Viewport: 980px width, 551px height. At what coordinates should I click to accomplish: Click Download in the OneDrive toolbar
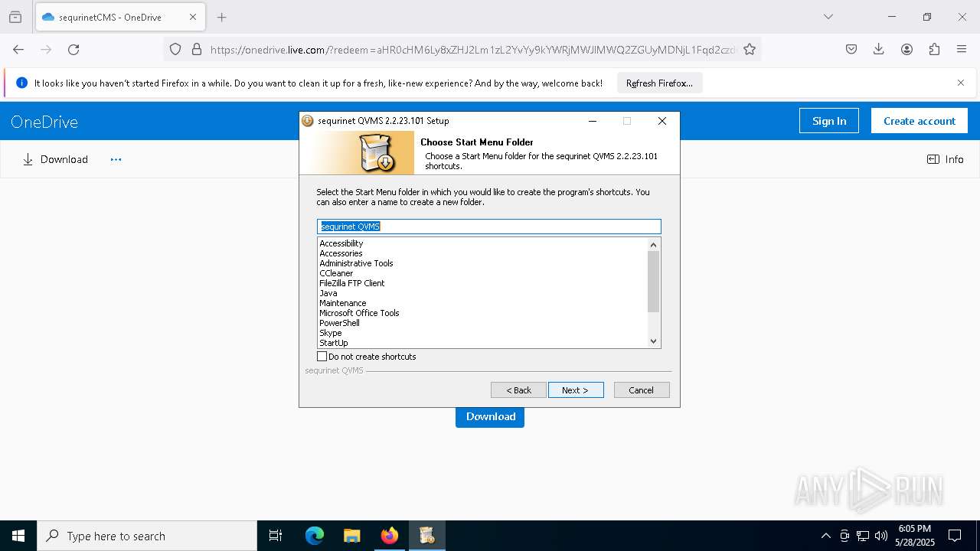pyautogui.click(x=55, y=159)
